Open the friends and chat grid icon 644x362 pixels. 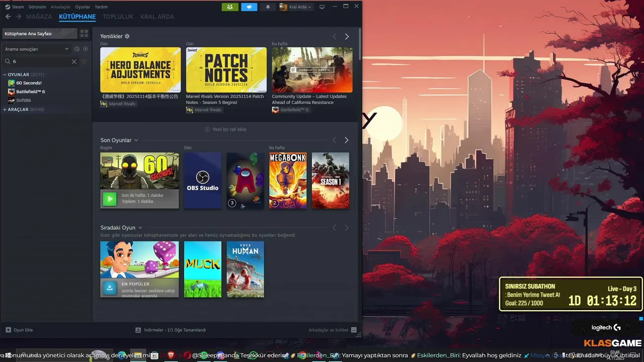pyautogui.click(x=354, y=330)
